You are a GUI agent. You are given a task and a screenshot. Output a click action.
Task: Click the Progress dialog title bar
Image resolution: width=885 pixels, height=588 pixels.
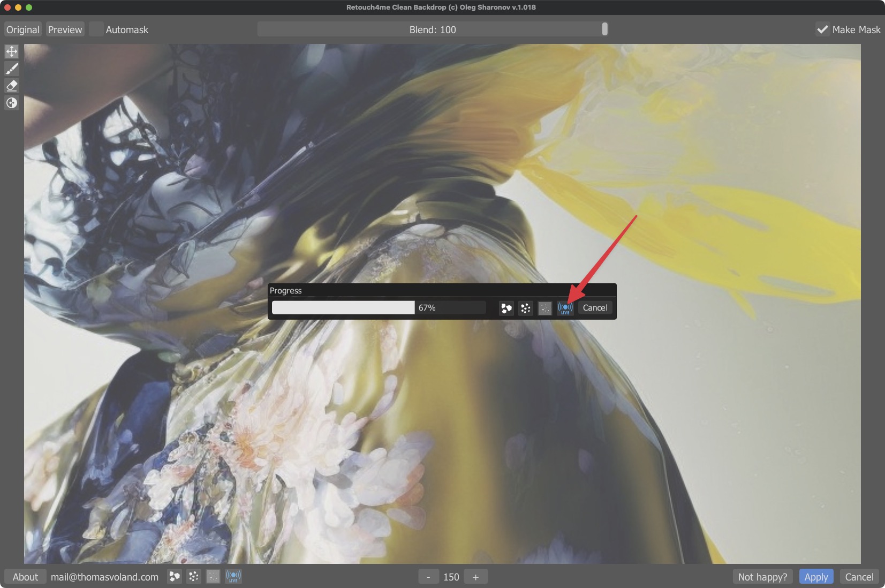(x=442, y=290)
